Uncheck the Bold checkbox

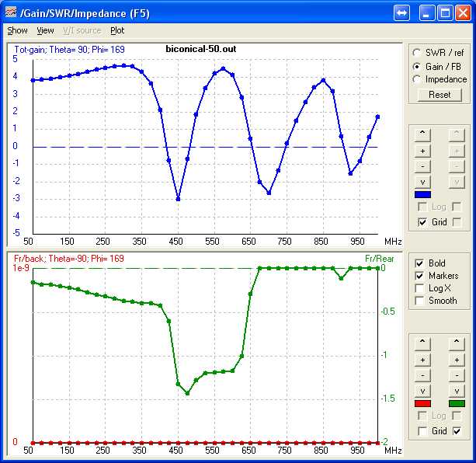(x=420, y=263)
